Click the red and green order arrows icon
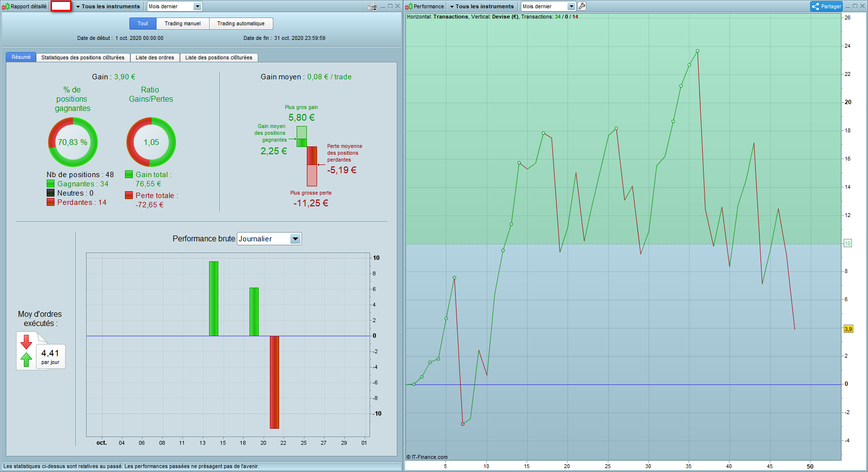 coord(26,350)
